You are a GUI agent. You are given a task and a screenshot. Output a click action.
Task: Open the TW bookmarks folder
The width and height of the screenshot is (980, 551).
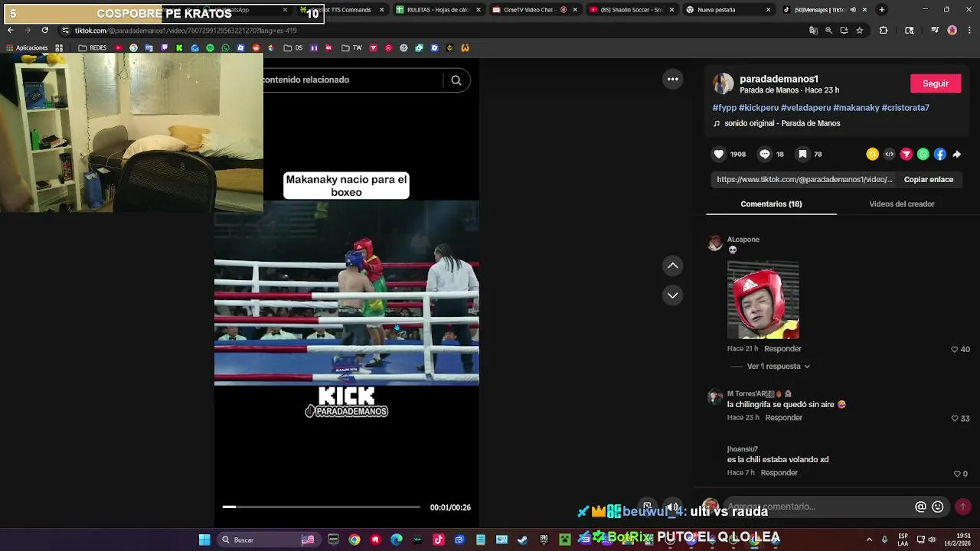351,47
